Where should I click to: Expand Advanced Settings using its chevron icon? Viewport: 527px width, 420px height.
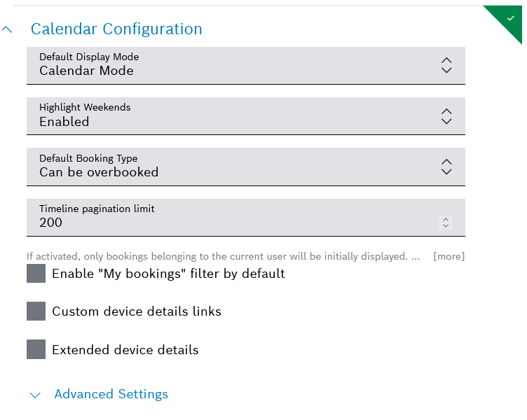[36, 395]
